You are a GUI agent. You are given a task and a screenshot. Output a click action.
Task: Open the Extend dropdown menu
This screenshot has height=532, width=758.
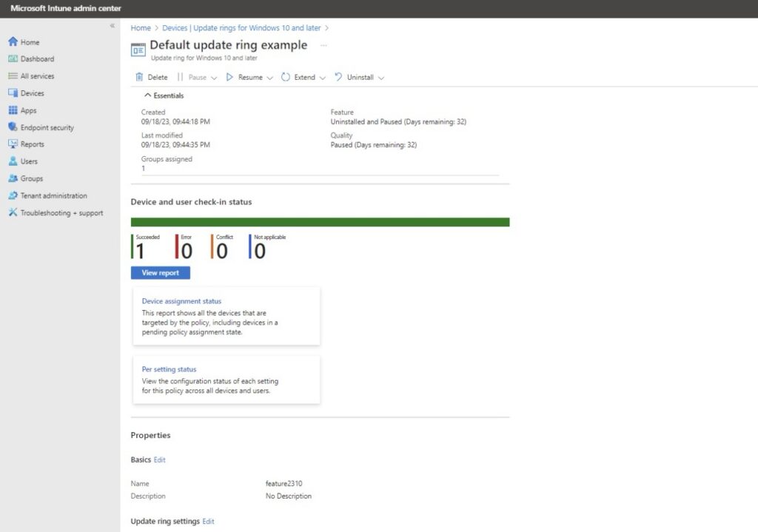point(322,78)
